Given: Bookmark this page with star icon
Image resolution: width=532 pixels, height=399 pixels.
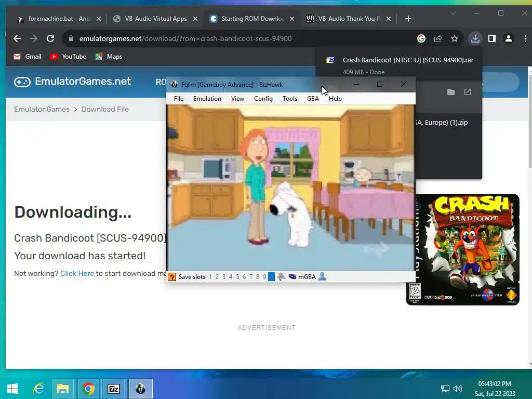Looking at the screenshot, I should 455,38.
